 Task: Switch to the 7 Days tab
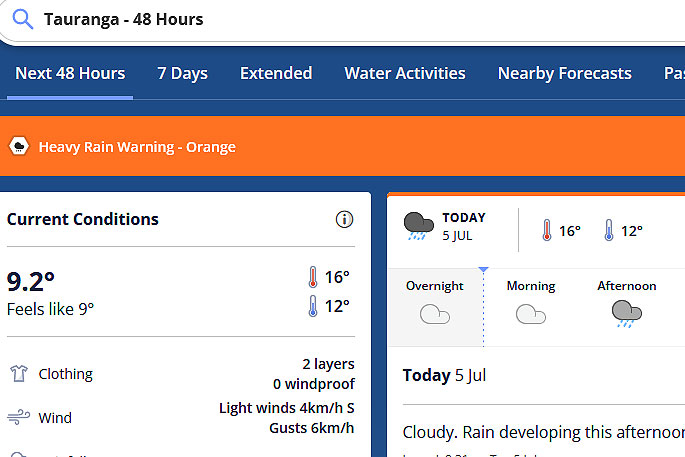point(183,73)
